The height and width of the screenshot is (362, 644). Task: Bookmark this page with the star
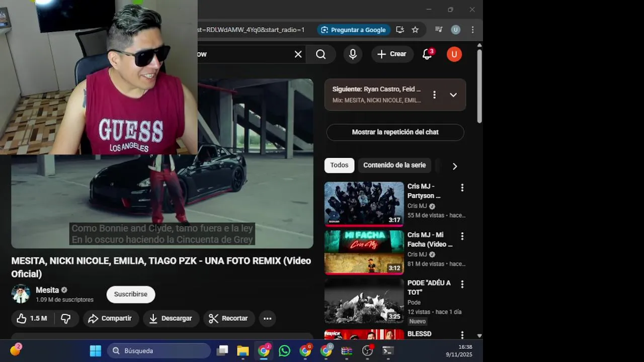click(415, 30)
